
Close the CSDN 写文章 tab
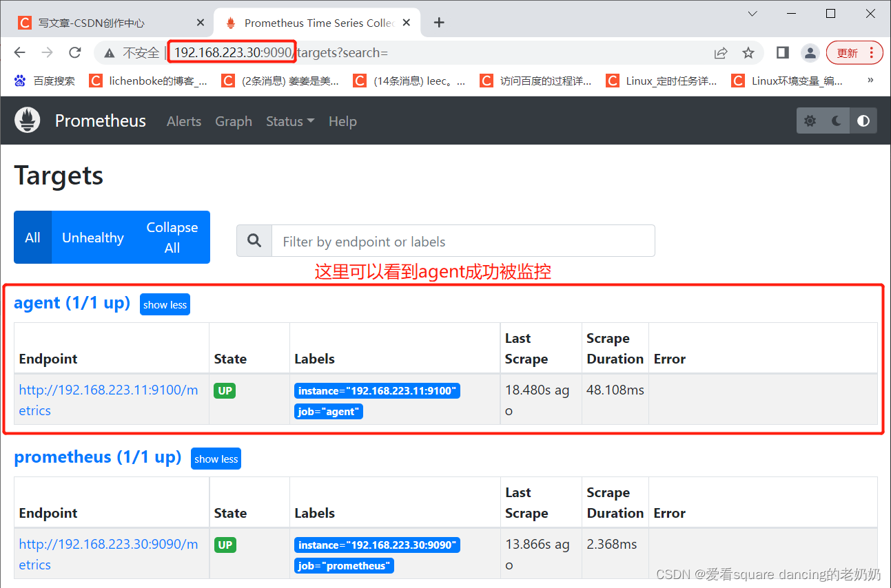click(x=200, y=23)
